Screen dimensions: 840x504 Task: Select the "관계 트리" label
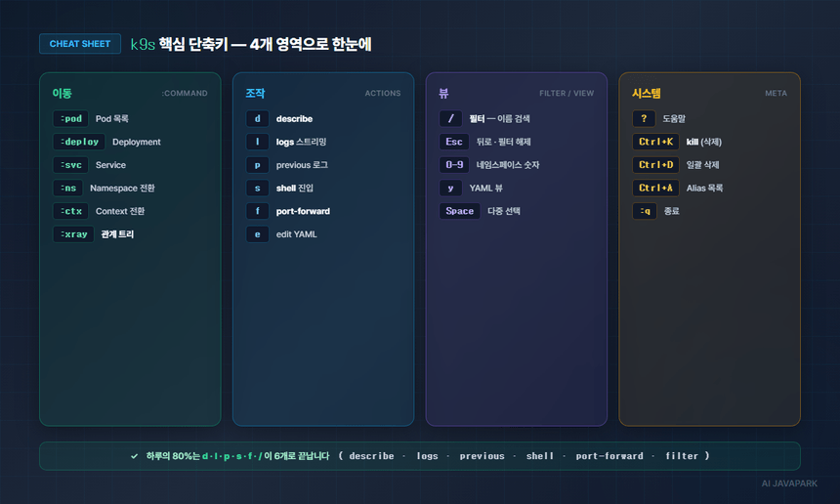point(117,234)
